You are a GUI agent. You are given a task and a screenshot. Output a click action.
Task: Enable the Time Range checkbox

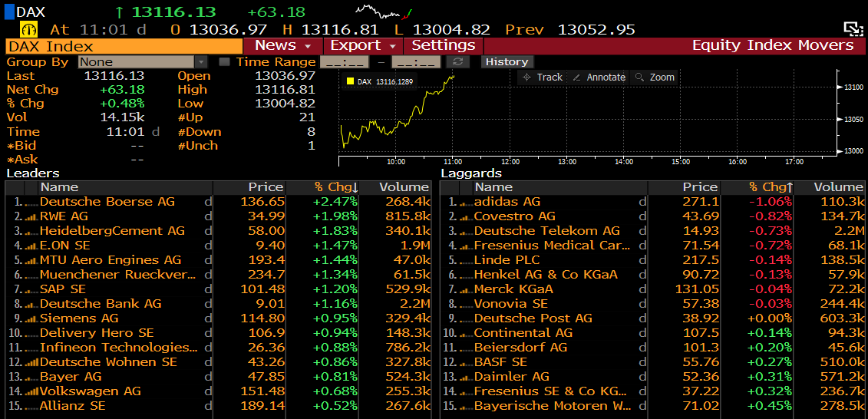[x=224, y=62]
